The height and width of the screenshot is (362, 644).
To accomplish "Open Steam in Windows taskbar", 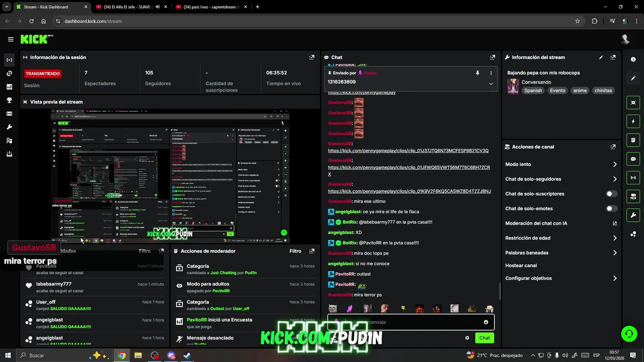I will (x=187, y=355).
